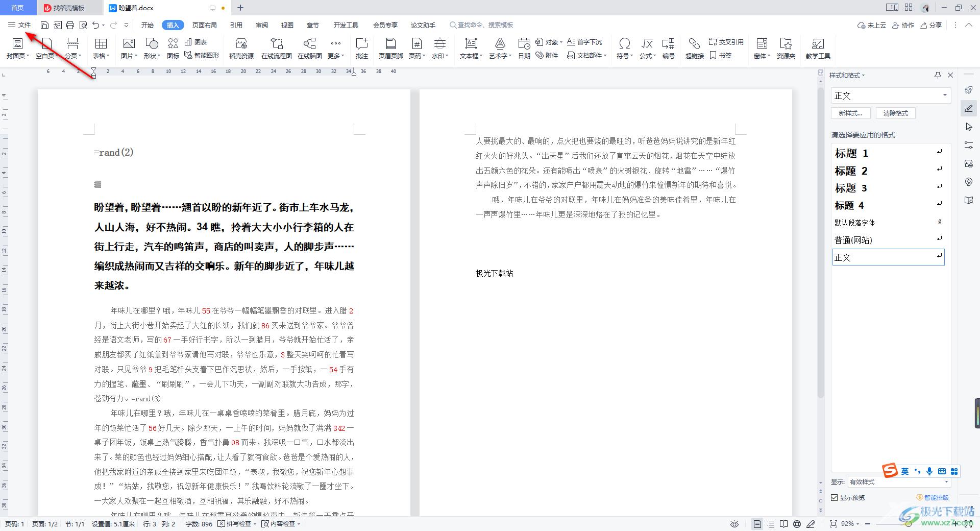
Task: Open a new tab with plus button
Action: [240, 8]
